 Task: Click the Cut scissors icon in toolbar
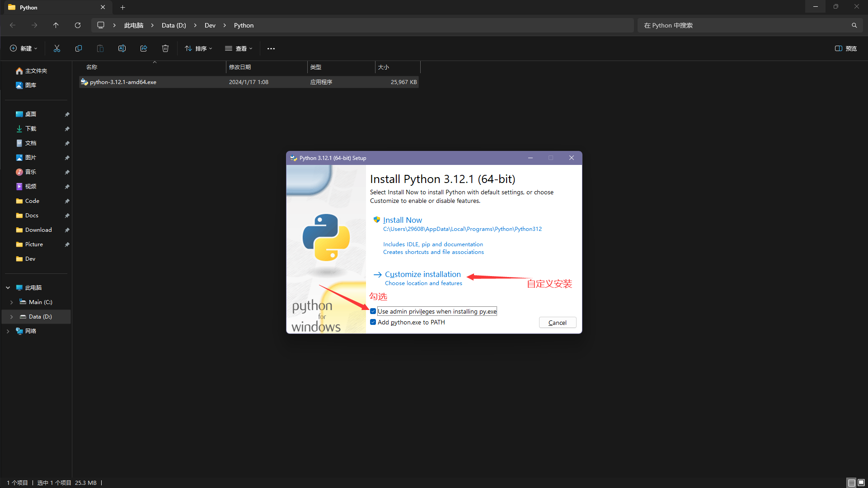[x=57, y=48]
